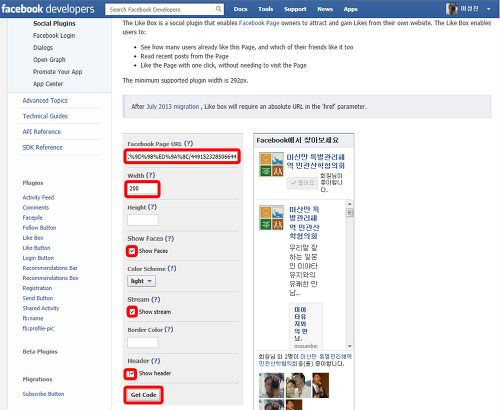Open the News menu
Viewport: 500px width, 410px height.
[325, 9]
